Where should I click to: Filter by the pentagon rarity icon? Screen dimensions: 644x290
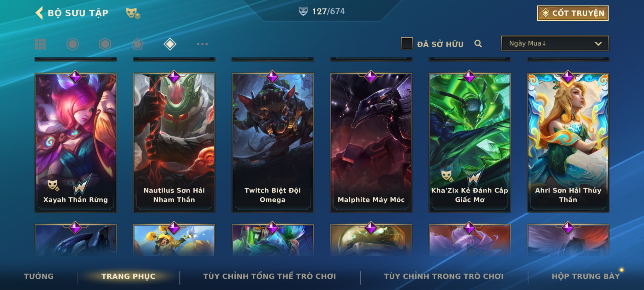tap(137, 44)
